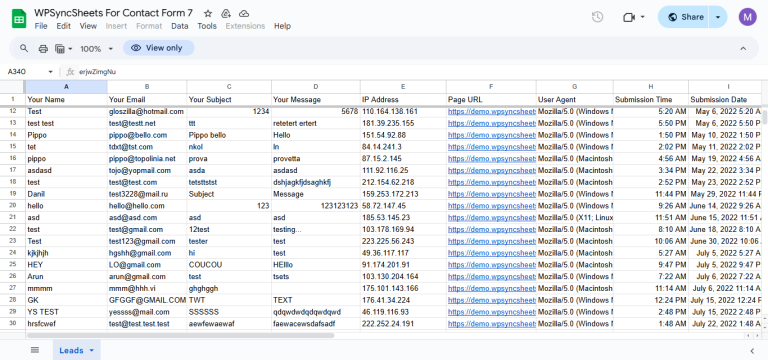This screenshot has height=360, width=768.
Task: Select column A header
Action: coord(67,87)
